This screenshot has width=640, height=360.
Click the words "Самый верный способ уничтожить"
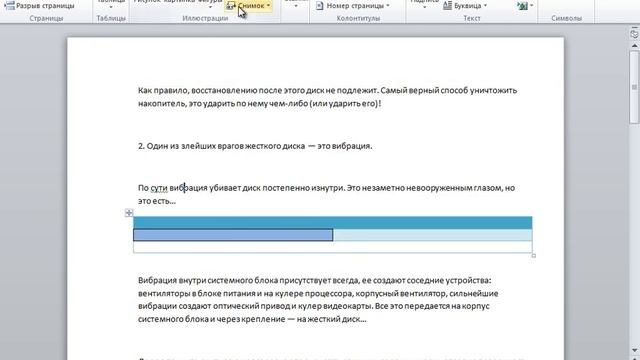[449, 91]
